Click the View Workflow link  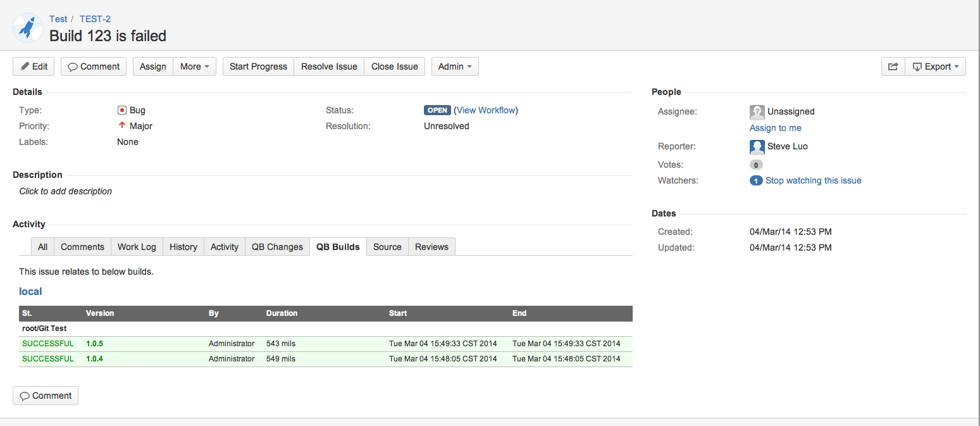486,110
